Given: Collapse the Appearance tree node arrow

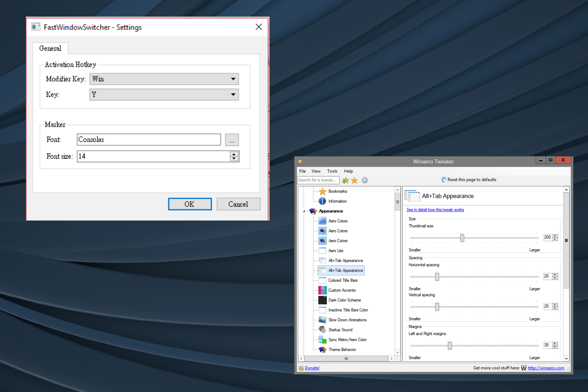Looking at the screenshot, I should tap(304, 211).
